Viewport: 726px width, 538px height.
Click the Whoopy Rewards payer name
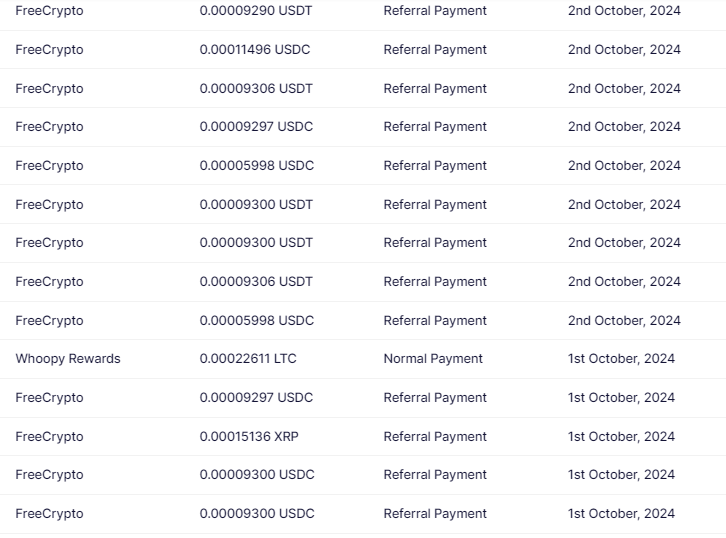67,359
